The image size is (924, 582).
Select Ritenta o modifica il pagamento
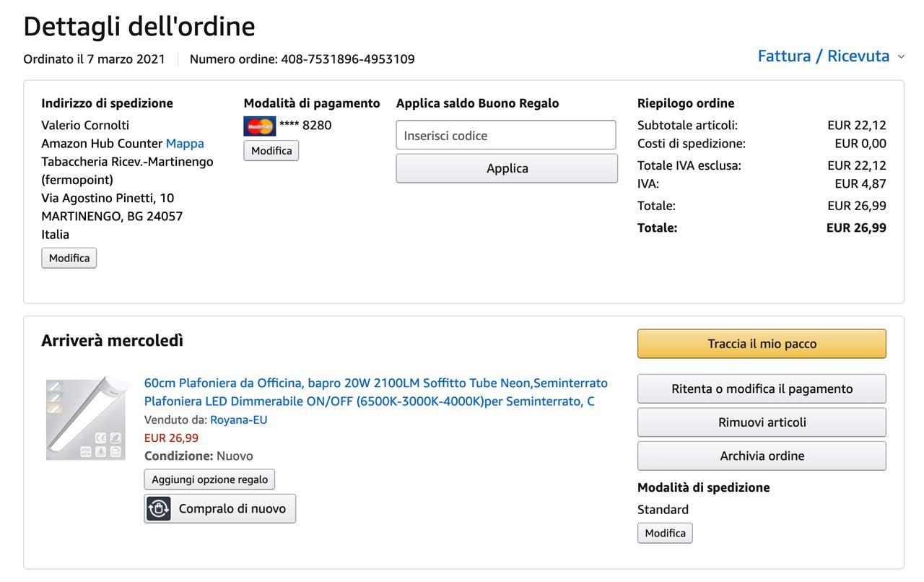pos(762,388)
